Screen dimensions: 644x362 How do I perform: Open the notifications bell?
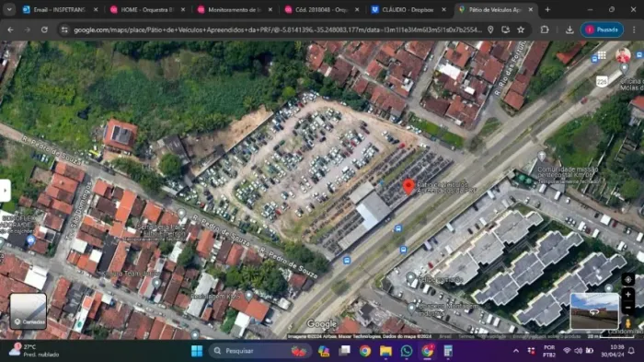pos(632,351)
